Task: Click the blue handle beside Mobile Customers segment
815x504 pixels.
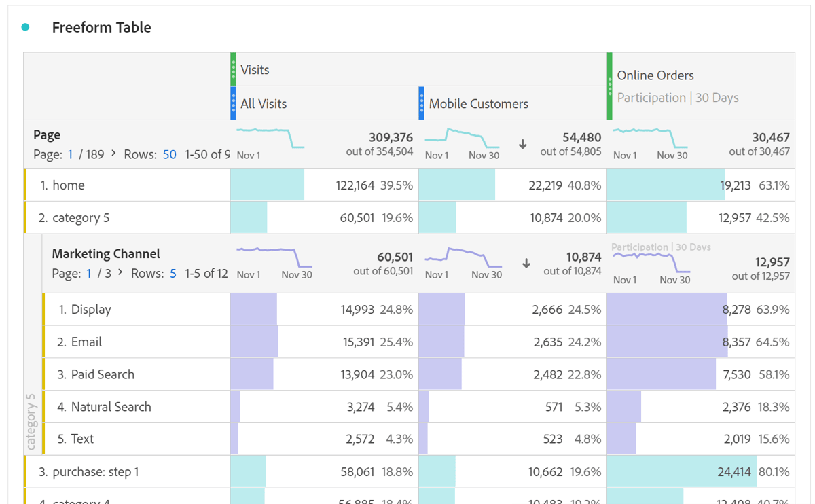Action: [421, 103]
